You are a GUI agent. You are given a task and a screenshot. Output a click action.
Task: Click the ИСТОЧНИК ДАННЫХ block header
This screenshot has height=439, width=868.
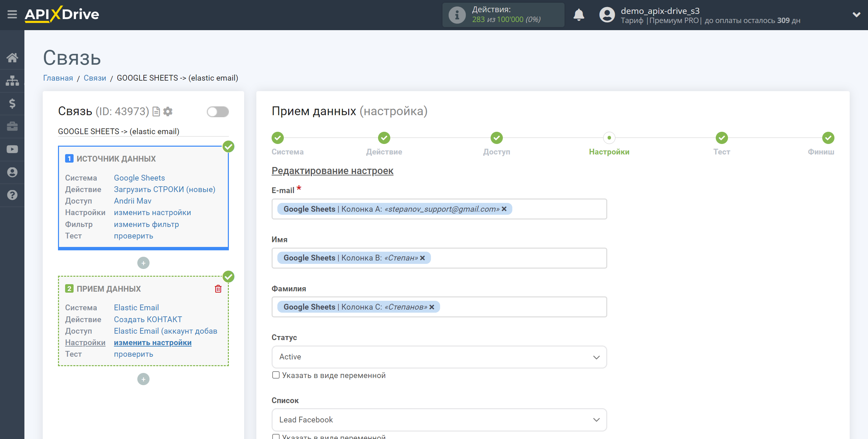pyautogui.click(x=116, y=159)
